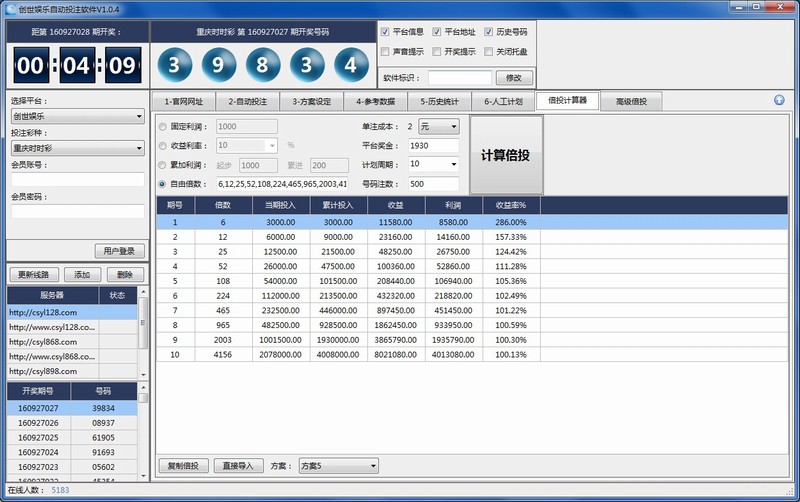Click the 用户登录 button
This screenshot has height=502, width=800.
coord(119,251)
